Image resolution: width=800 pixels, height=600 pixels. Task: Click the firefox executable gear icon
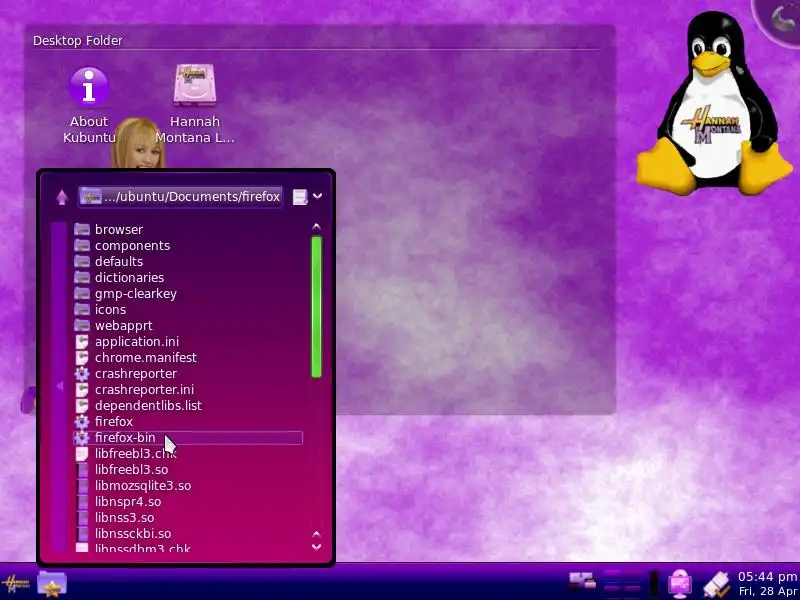tap(82, 422)
